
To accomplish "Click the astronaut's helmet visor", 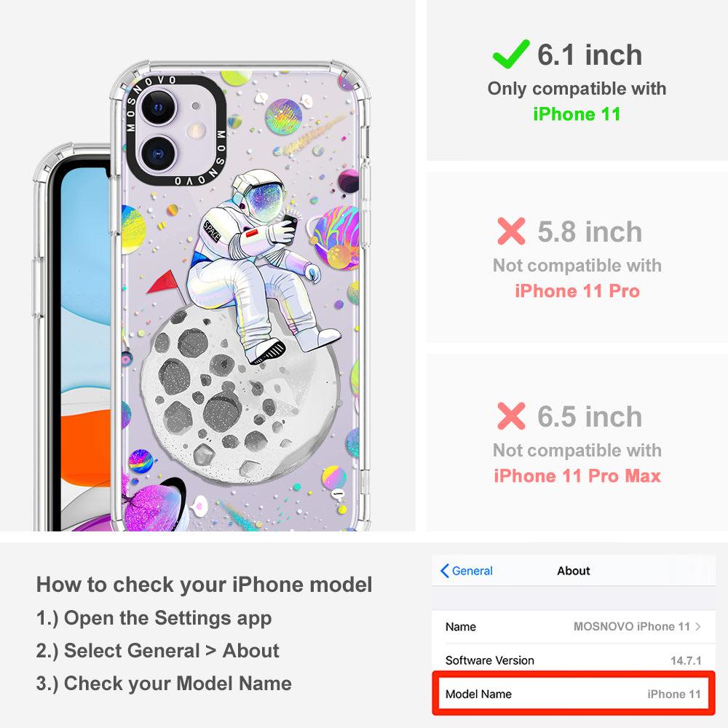I will 265,198.
